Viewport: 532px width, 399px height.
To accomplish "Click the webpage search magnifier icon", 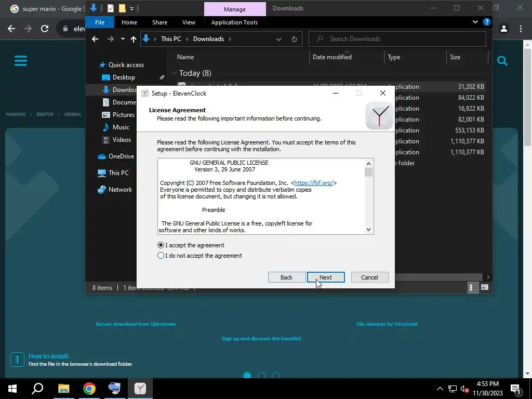I will point(502,61).
